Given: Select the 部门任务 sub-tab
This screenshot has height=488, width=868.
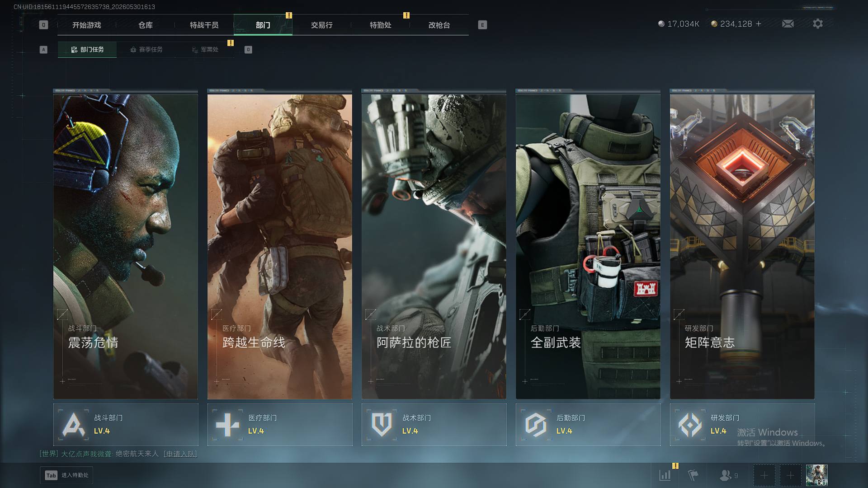Looking at the screenshot, I should [x=87, y=50].
